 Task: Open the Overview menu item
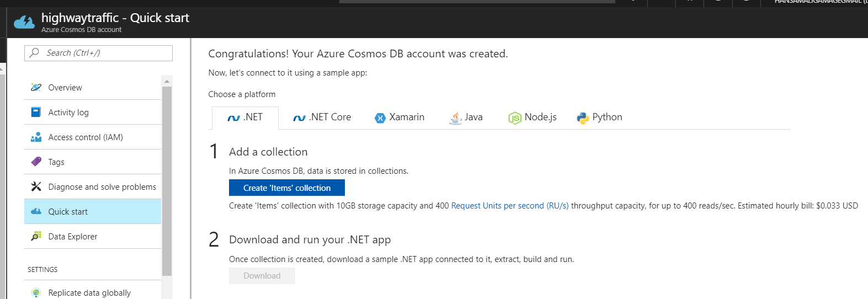[x=93, y=87]
